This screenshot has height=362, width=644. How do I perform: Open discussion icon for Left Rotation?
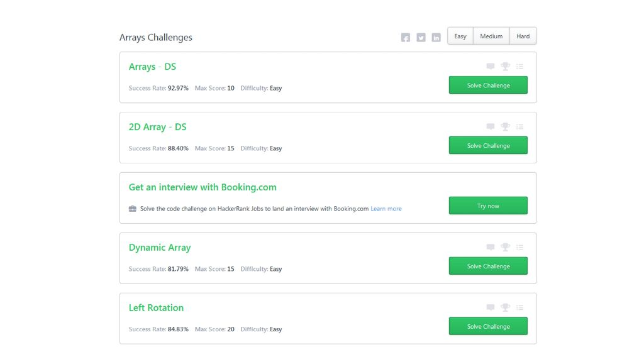[491, 307]
